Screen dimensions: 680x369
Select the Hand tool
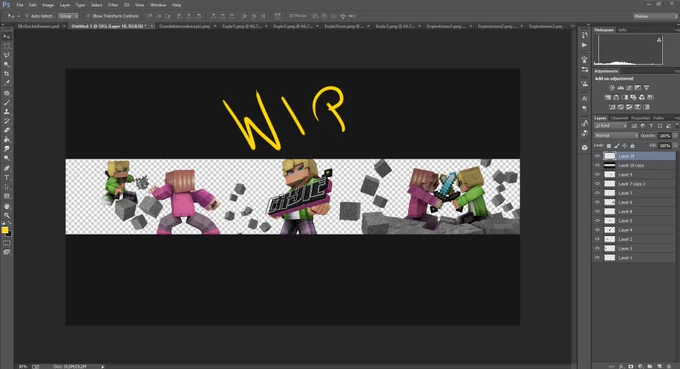[7, 206]
